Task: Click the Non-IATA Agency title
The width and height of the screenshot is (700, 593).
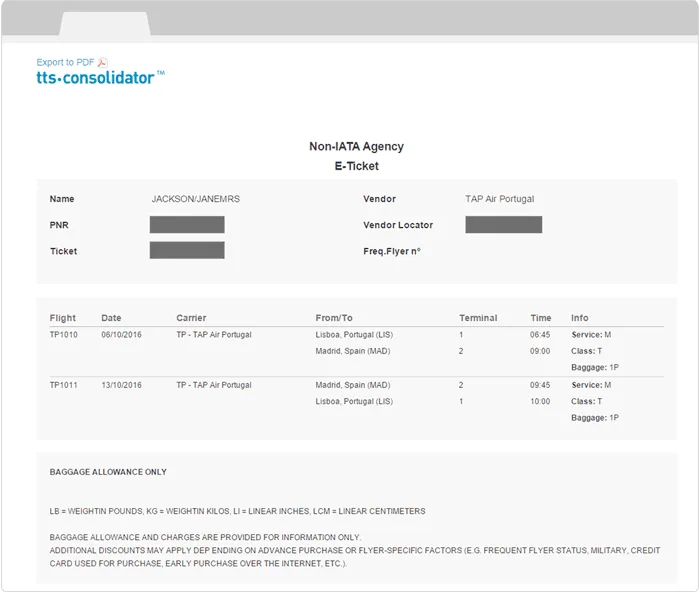Action: pos(356,146)
